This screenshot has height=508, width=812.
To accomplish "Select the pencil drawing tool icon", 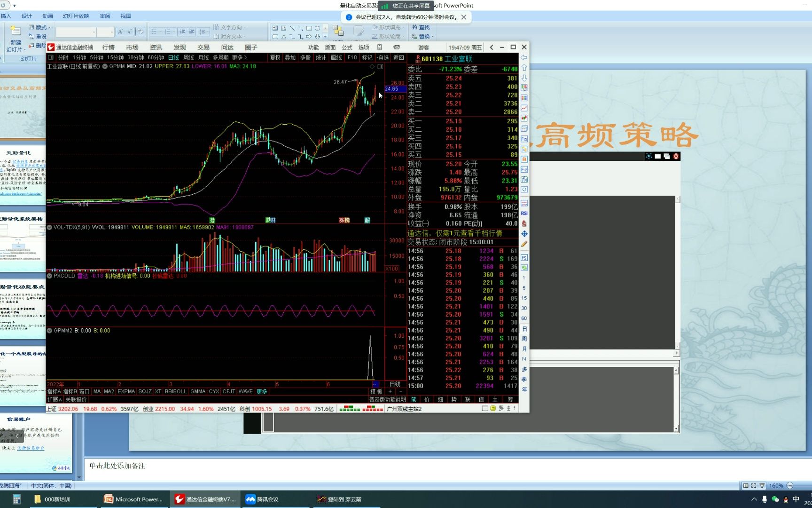I will [524, 244].
